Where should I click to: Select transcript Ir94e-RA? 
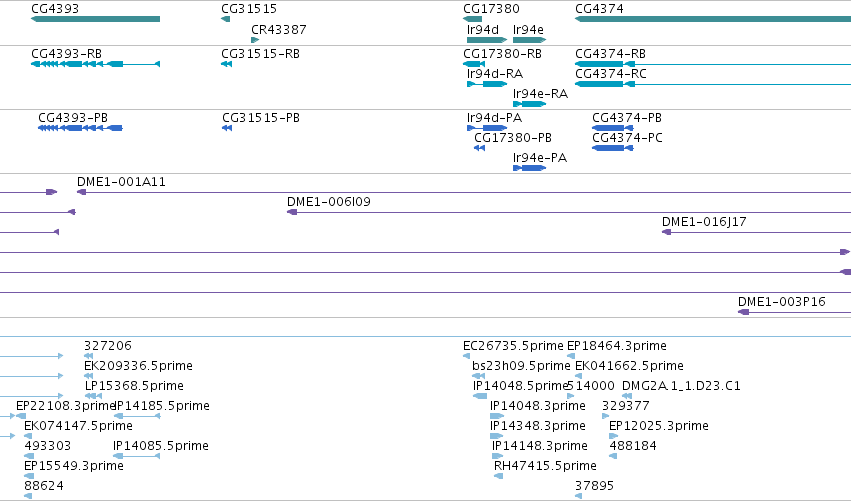[x=540, y=94]
